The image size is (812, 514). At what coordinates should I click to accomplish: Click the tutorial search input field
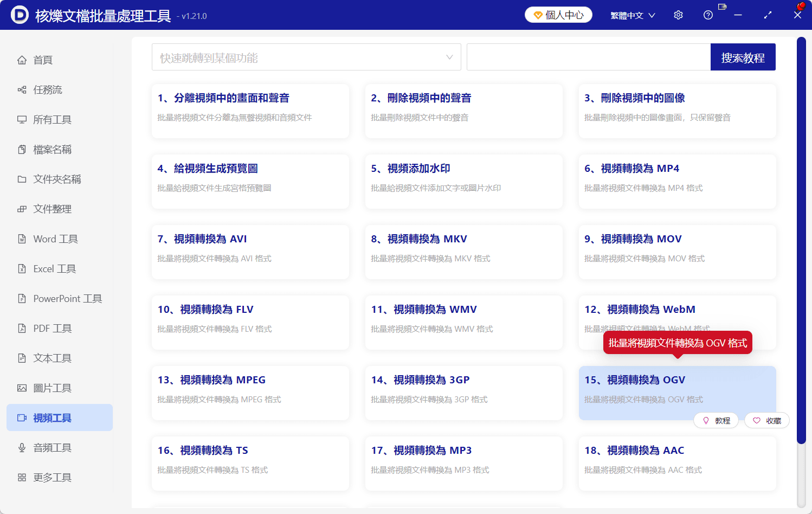click(589, 57)
